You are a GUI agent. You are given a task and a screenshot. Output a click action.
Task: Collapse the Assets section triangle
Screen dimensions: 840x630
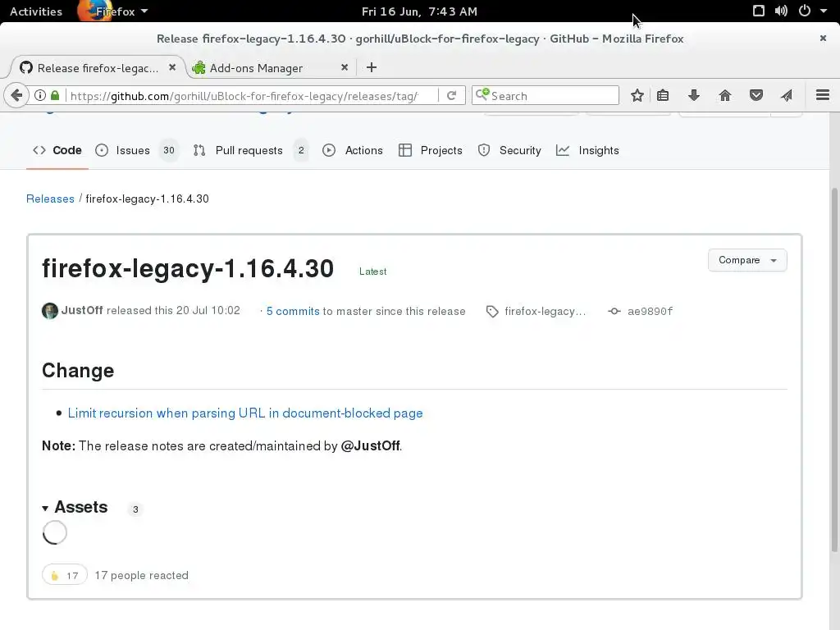pos(45,508)
